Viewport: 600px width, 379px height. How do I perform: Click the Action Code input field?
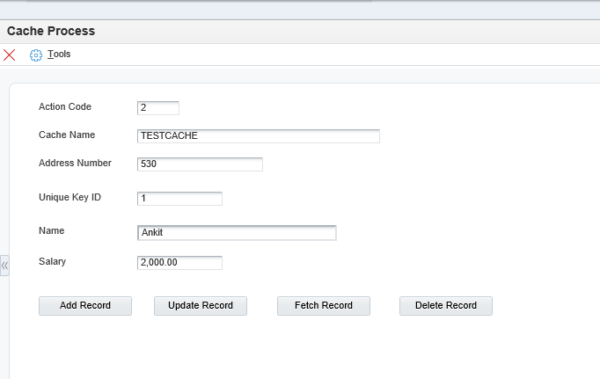point(158,108)
